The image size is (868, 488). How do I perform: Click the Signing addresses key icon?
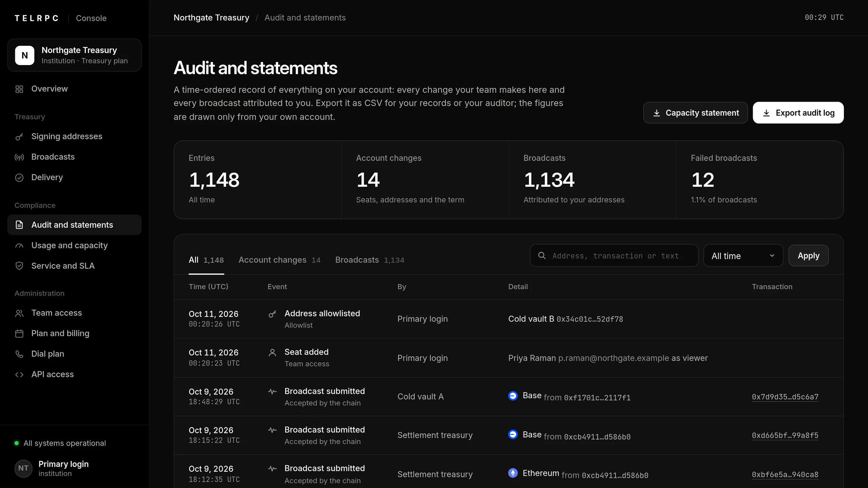[19, 137]
